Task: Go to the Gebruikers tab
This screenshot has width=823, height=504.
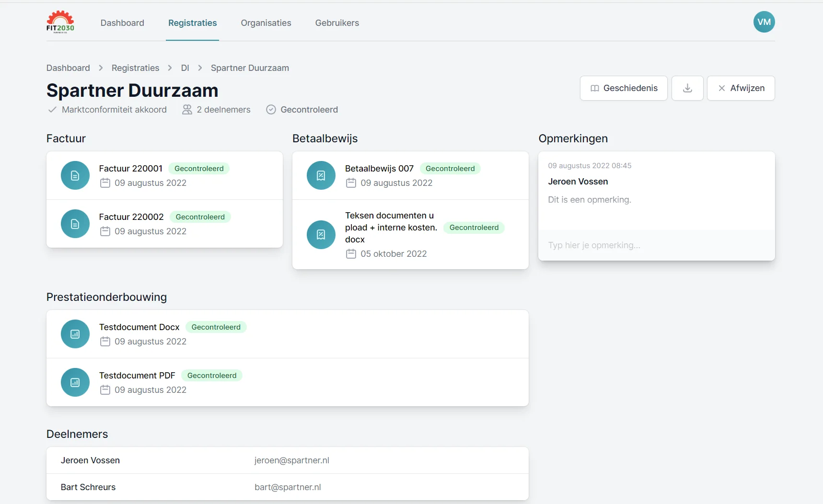Action: click(337, 23)
